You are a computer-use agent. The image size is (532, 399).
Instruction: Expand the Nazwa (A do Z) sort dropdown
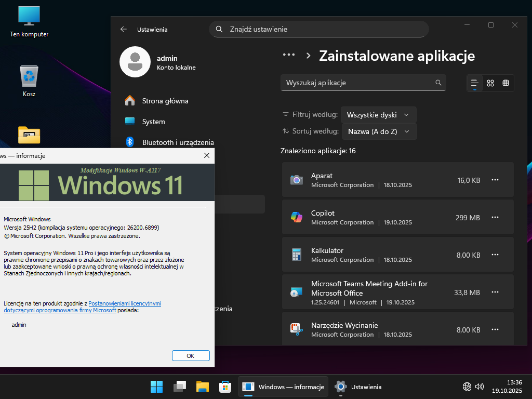coord(379,131)
